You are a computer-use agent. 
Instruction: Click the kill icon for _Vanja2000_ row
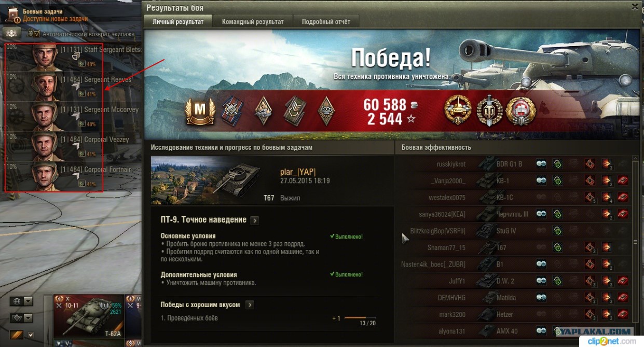coord(623,181)
